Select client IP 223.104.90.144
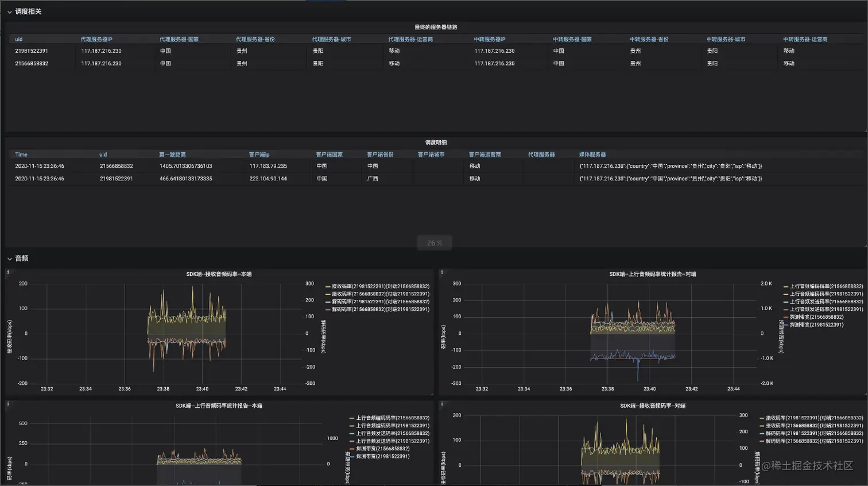 (x=268, y=179)
